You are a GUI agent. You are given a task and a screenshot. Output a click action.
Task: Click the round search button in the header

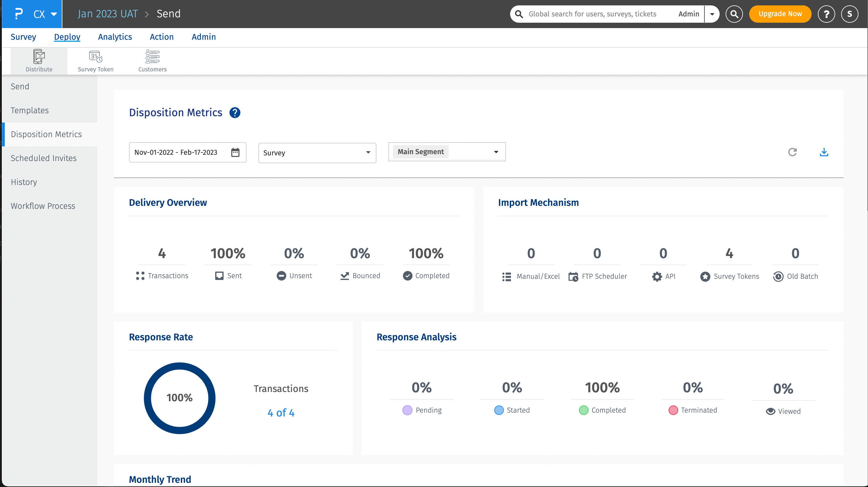click(734, 14)
